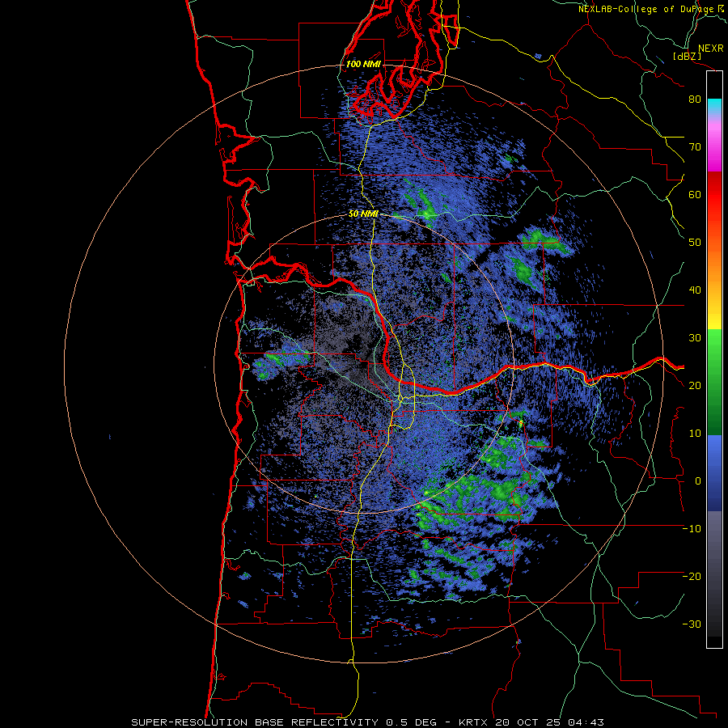Click the 20 value on dBZ scale
The image size is (728, 728).
coord(695,385)
